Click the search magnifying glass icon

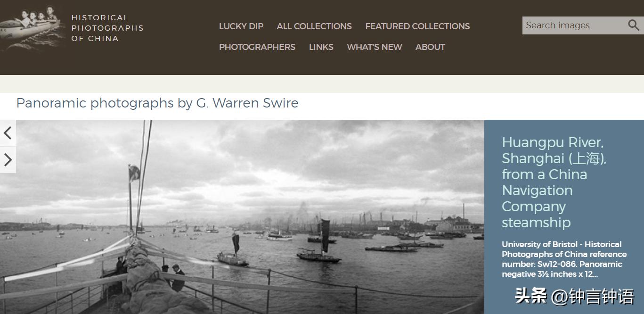click(633, 25)
